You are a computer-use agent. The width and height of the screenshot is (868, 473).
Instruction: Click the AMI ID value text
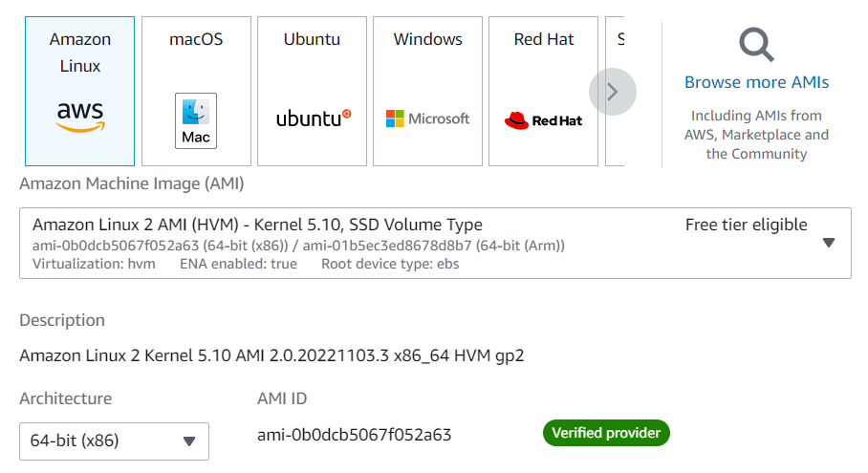click(x=354, y=435)
